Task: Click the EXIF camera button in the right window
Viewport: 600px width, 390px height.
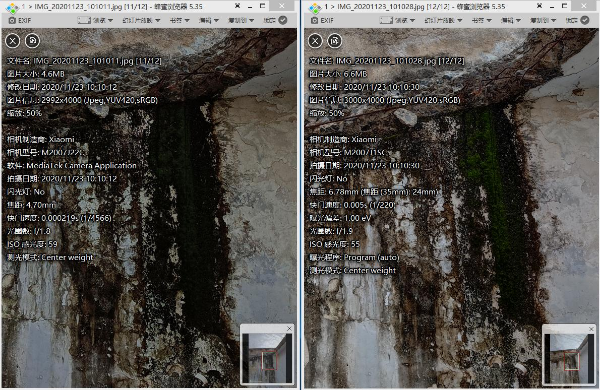Action: pyautogui.click(x=322, y=20)
